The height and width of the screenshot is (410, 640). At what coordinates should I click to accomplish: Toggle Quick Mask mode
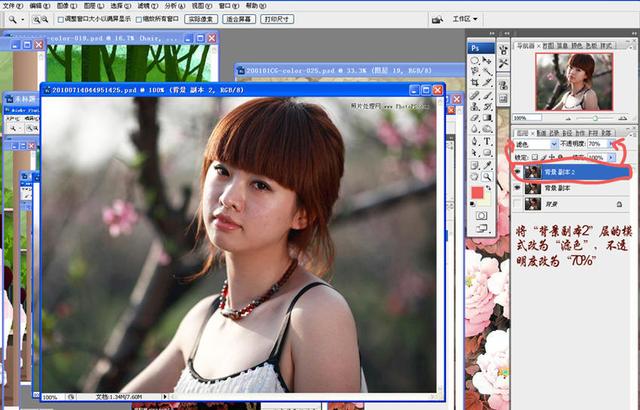coord(481,215)
